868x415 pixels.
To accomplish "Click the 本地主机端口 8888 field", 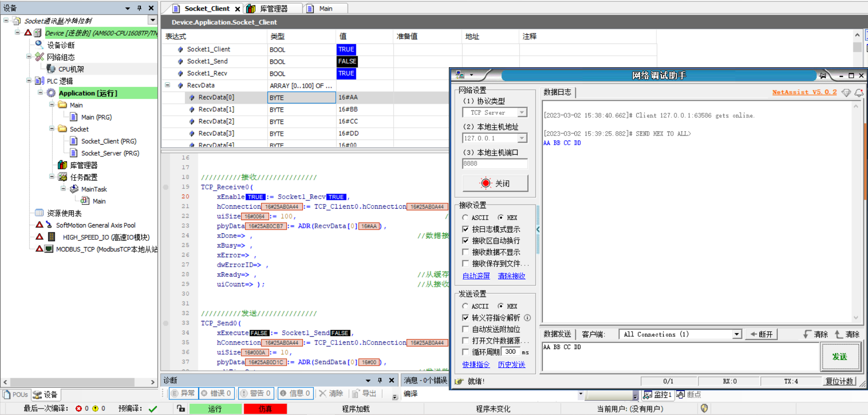I will 495,164.
